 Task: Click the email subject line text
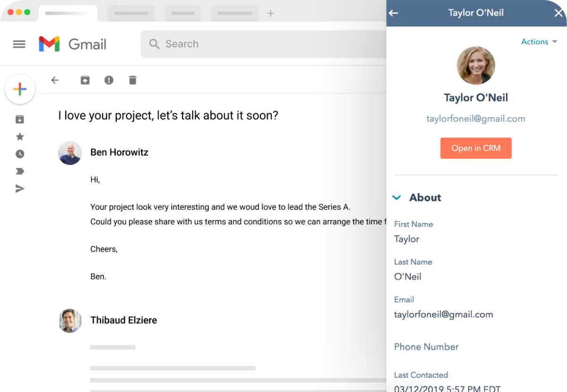click(168, 115)
